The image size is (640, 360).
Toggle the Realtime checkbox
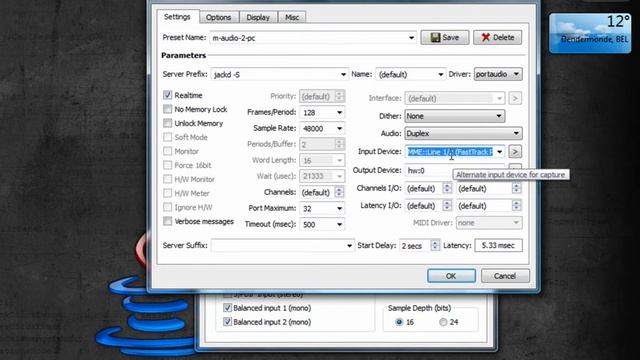click(x=167, y=95)
